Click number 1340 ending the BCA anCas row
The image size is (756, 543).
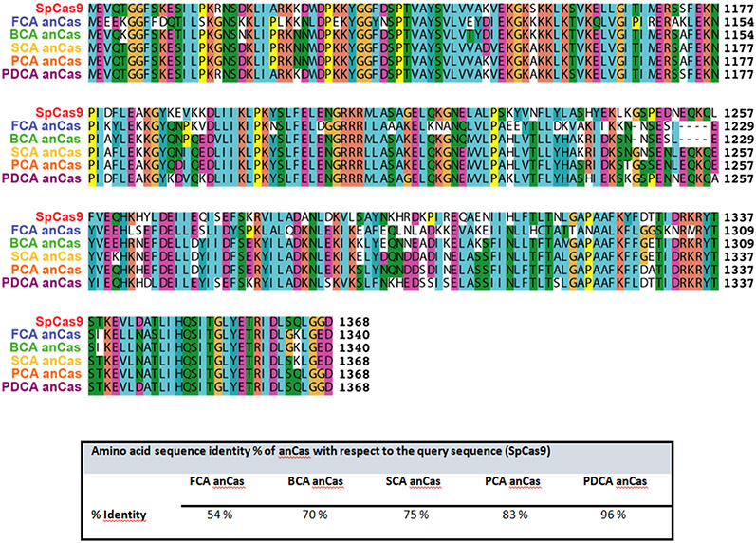[x=355, y=347]
